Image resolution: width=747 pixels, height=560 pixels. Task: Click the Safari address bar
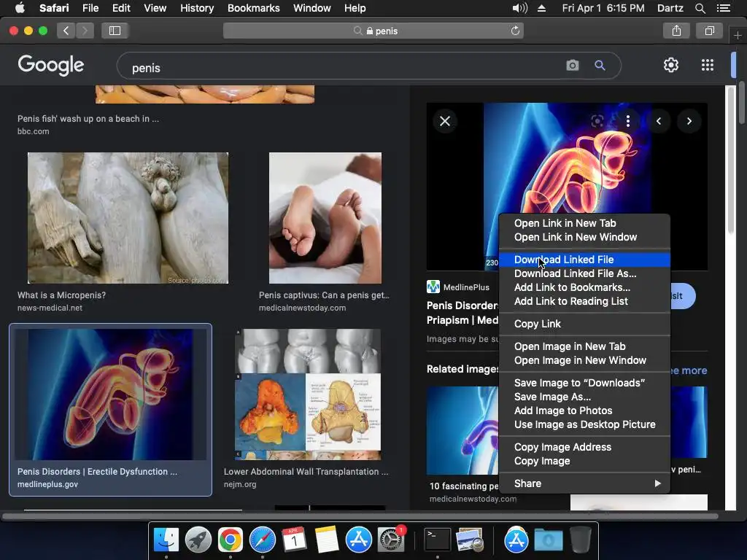[373, 31]
